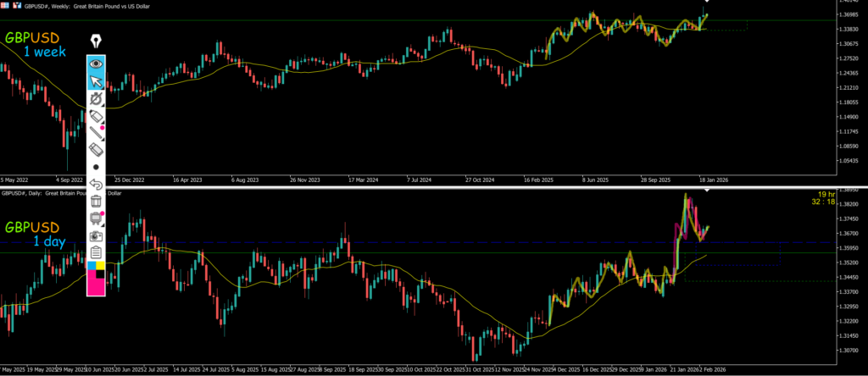Click the white shift marker atop the daily chart

(707, 190)
